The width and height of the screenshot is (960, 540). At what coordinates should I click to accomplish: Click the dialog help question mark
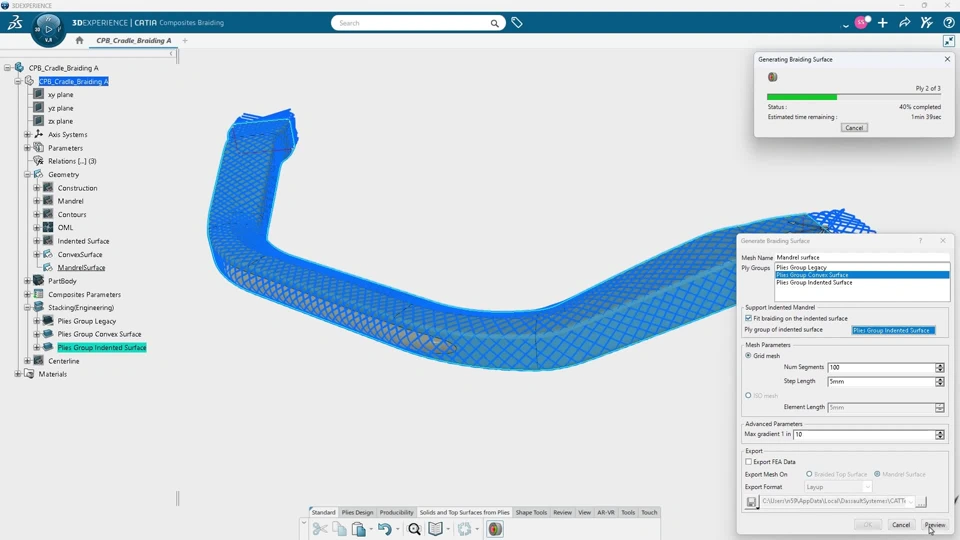pos(920,241)
